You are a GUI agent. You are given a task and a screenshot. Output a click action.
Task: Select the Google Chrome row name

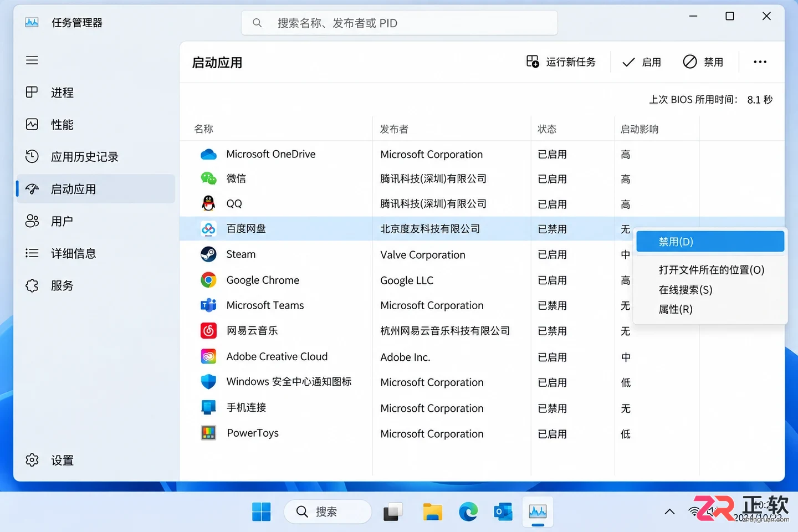point(263,280)
